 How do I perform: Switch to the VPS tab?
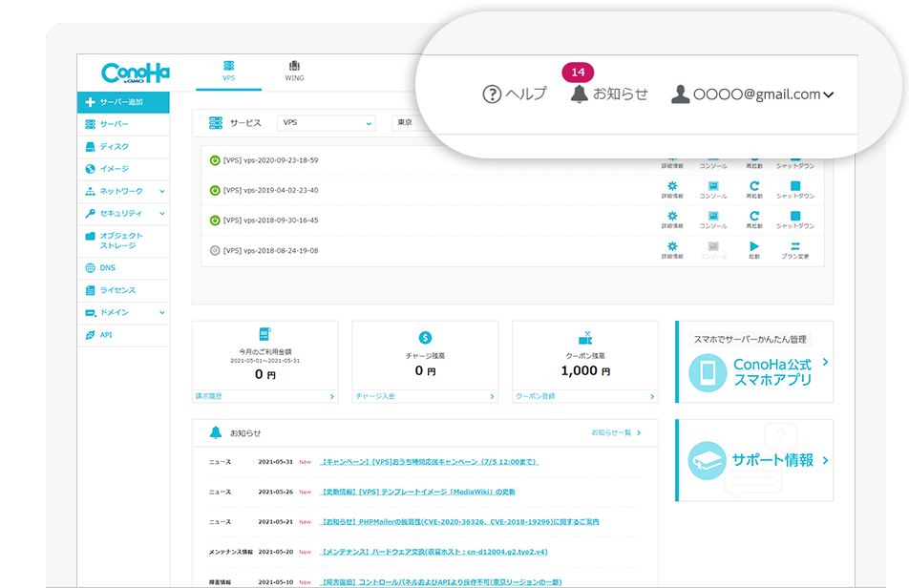[x=228, y=72]
